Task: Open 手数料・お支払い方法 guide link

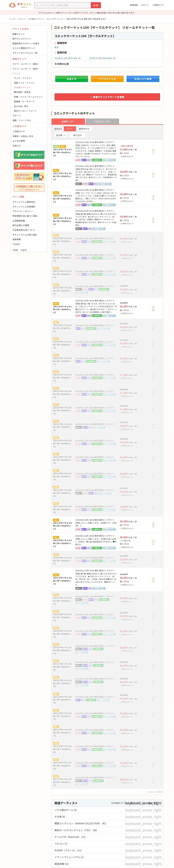Action: click(23, 136)
